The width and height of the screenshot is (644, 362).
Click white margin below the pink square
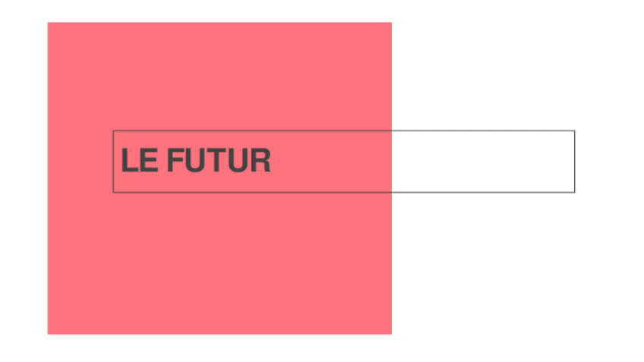point(219,348)
